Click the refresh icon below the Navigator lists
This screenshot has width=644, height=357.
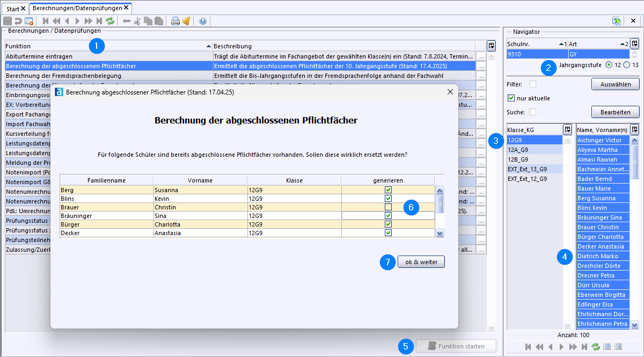coord(596,347)
